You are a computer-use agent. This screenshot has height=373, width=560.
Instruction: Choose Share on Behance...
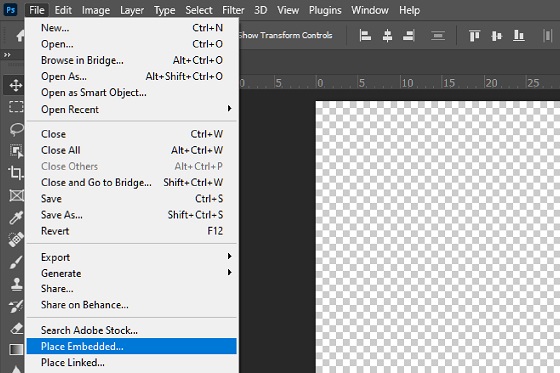pyautogui.click(x=132, y=304)
